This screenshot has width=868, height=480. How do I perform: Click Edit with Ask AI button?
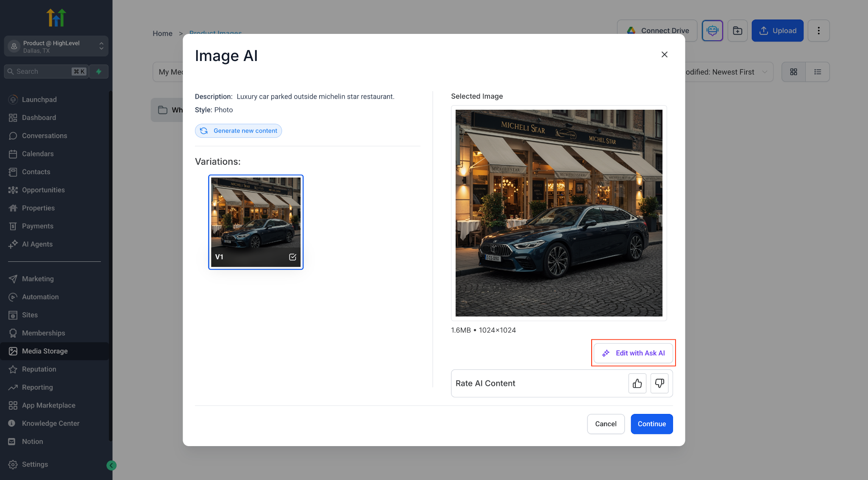[633, 353]
